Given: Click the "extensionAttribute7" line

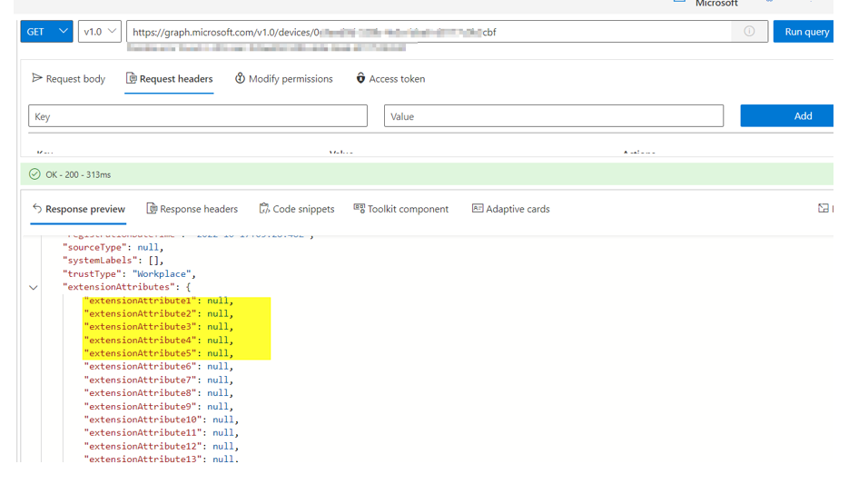Looking at the screenshot, I should (158, 380).
